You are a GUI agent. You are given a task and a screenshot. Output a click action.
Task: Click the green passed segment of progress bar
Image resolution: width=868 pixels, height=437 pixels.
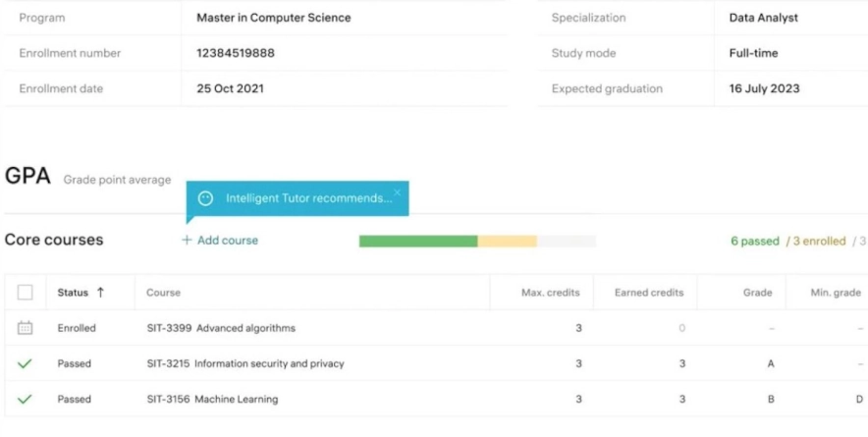pos(418,242)
